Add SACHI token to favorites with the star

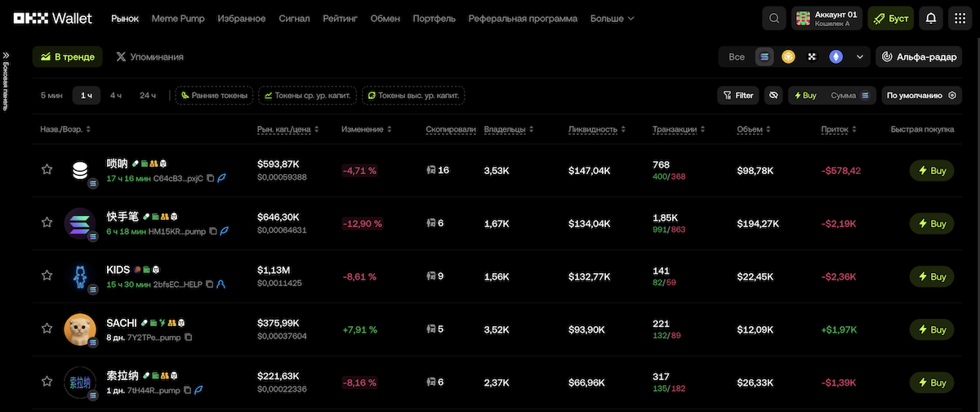47,329
